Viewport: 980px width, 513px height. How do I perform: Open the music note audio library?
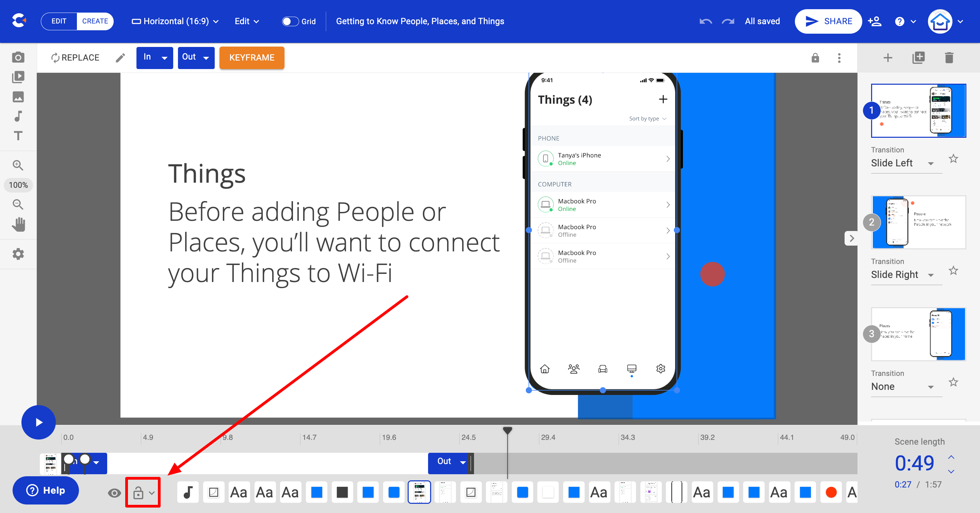point(18,116)
